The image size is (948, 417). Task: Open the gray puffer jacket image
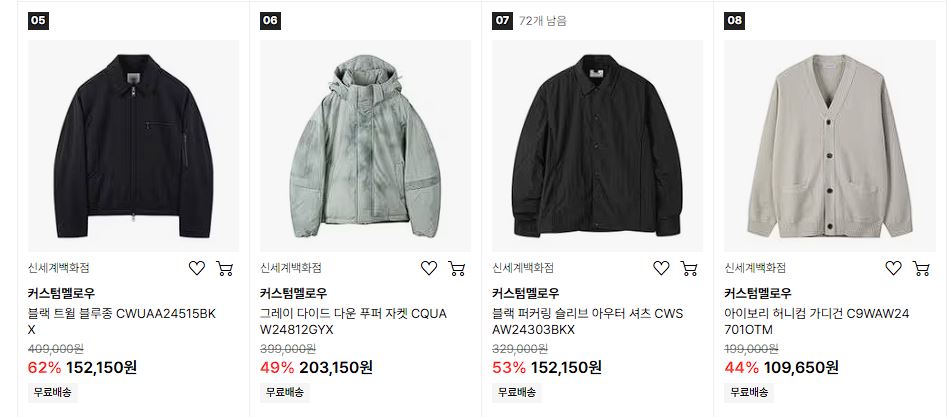(x=366, y=146)
